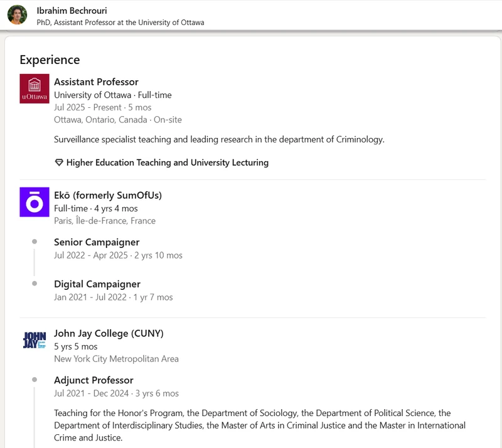
Task: Open the uOttawa logo icon
Action: coord(35,88)
